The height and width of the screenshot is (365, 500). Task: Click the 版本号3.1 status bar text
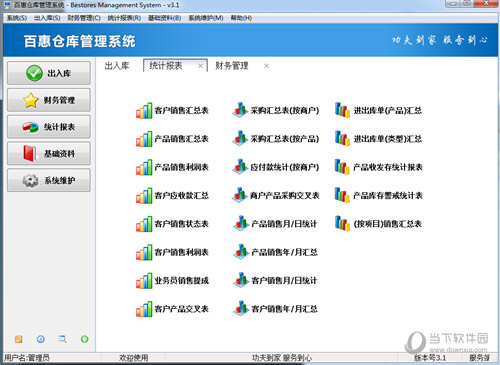(430, 358)
